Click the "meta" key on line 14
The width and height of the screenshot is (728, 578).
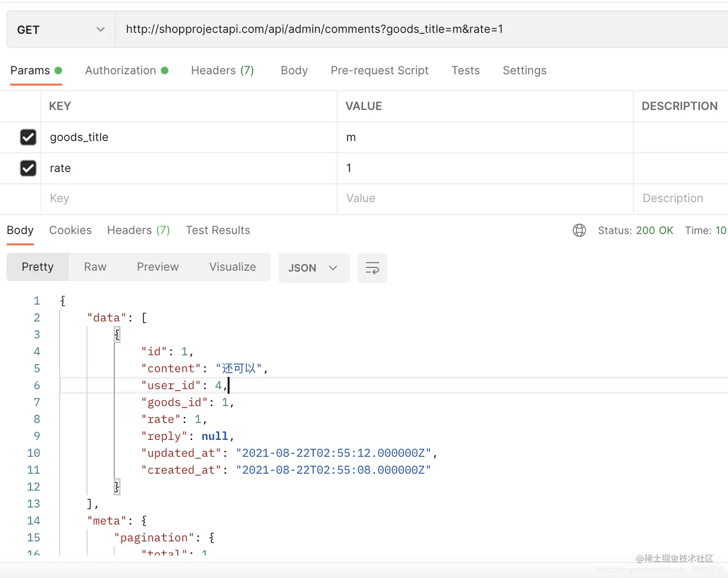point(107,521)
